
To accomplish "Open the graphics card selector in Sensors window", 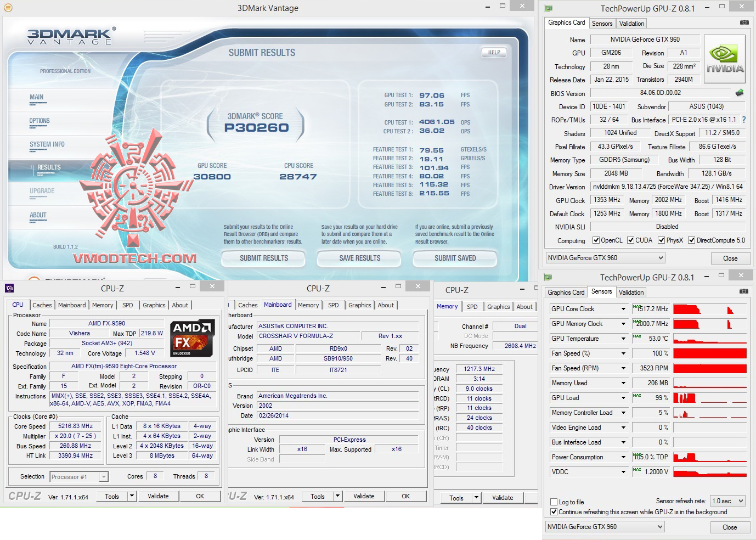I will 605,527.
